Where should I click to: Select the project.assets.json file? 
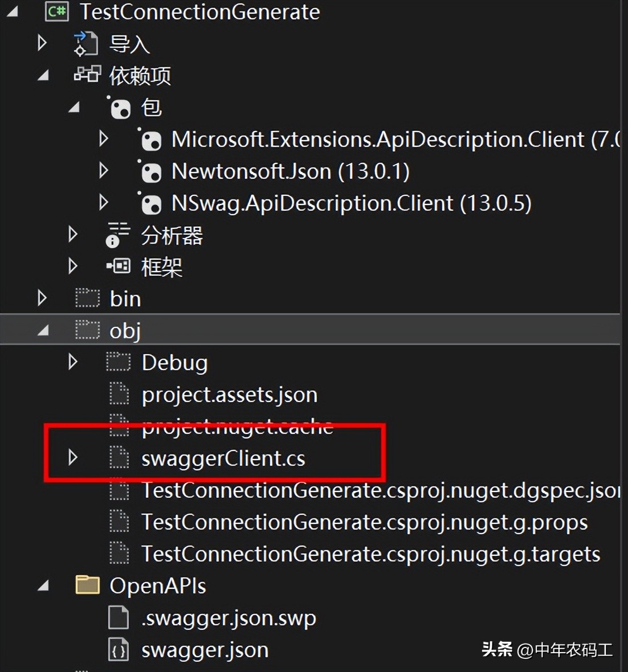click(229, 394)
